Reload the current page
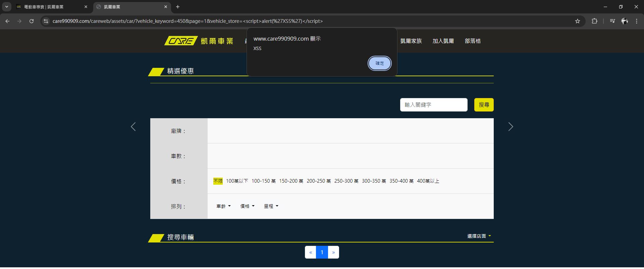Image resolution: width=644 pixels, height=269 pixels. point(32,21)
